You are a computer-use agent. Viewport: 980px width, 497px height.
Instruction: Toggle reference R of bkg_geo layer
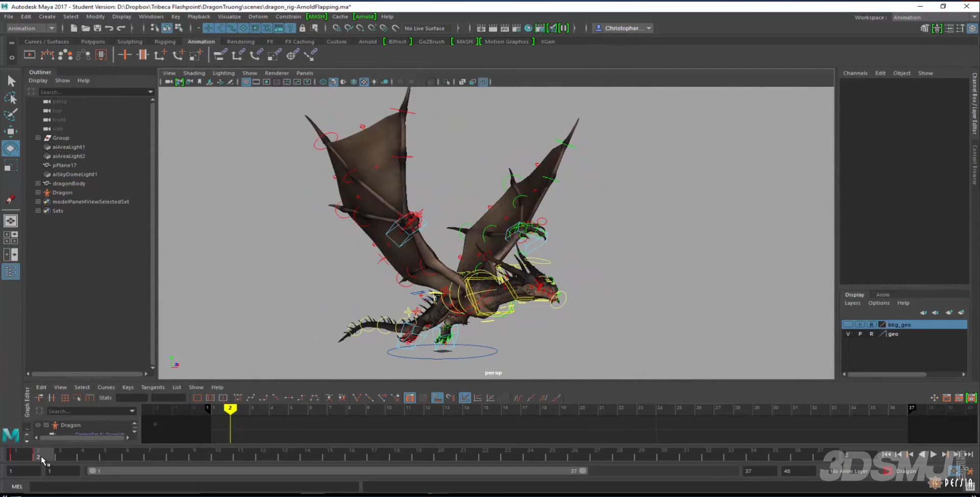pos(872,325)
